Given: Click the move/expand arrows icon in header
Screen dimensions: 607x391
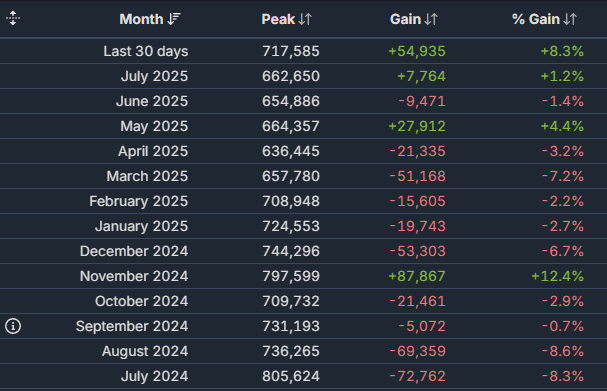Looking at the screenshot, I should click(13, 18).
